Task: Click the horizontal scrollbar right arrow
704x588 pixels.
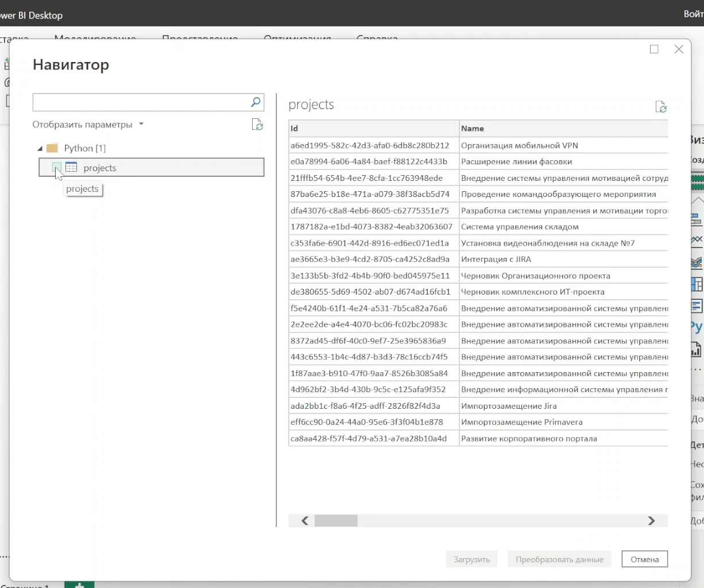Action: 651,521
